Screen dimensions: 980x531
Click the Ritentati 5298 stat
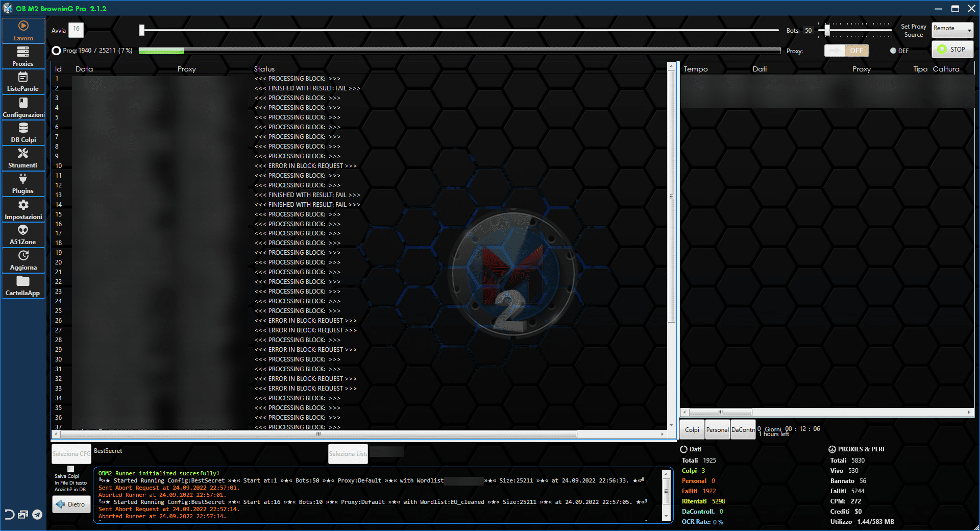click(703, 501)
